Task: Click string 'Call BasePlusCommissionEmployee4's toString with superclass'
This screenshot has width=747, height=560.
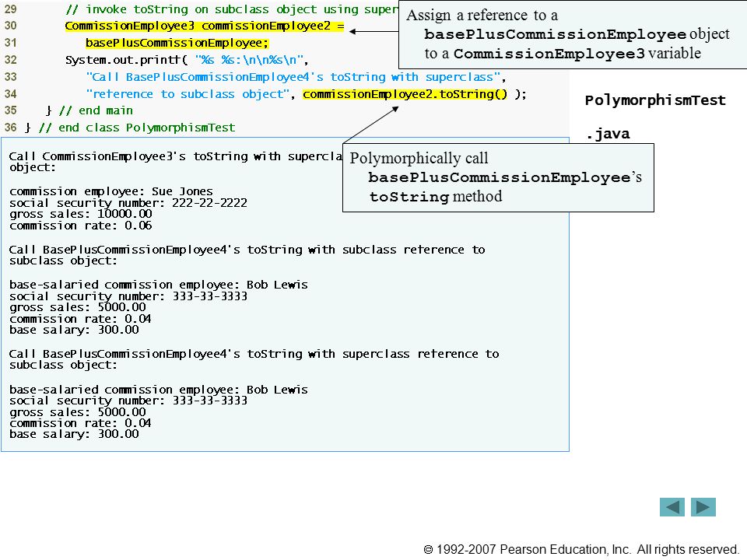Action: pos(293,77)
